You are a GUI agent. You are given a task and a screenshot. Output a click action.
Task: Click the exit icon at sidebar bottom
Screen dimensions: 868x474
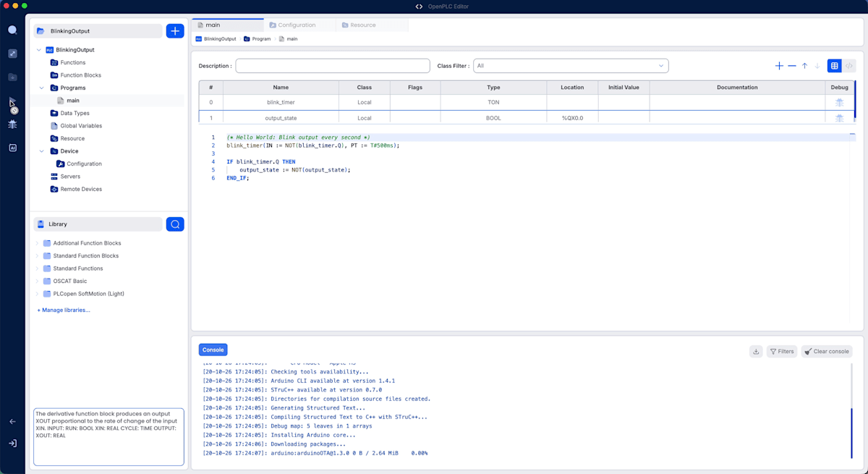(12, 444)
